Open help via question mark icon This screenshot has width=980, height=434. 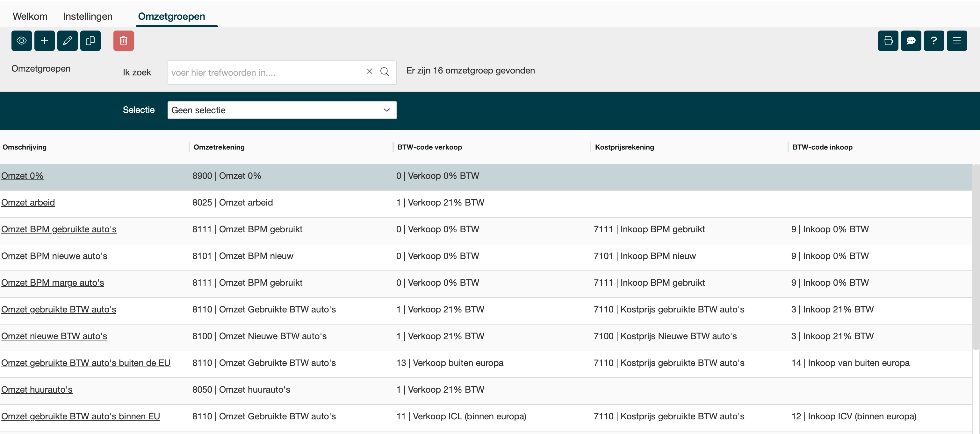click(933, 41)
